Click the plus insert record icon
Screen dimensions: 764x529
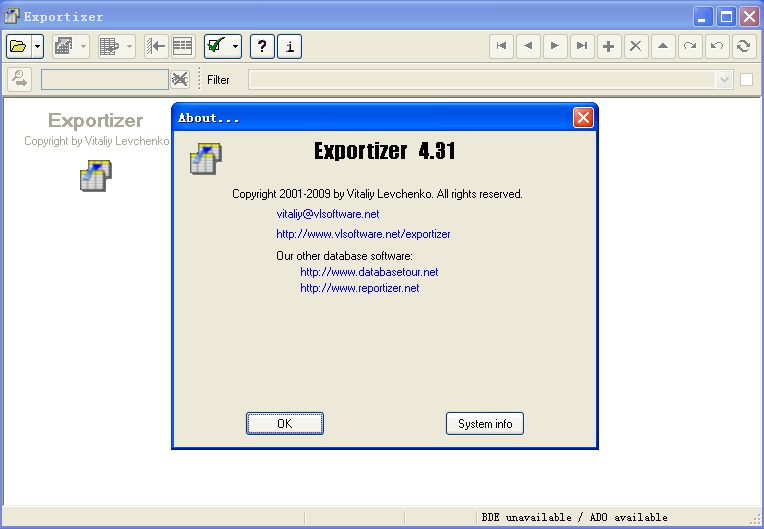tap(609, 46)
